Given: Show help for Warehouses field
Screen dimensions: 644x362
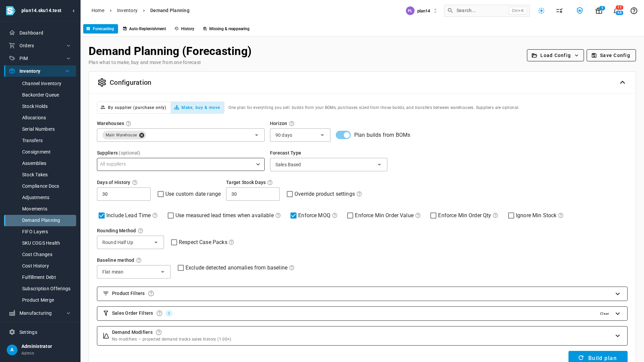Looking at the screenshot, I should tap(128, 124).
